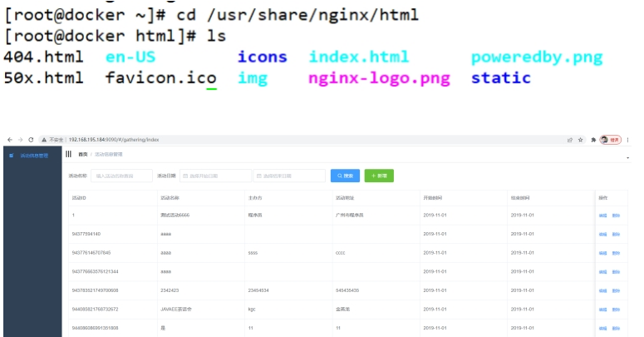Click 编辑 for the JAVAEE茶话会 row
This screenshot has height=337, width=644.
pyautogui.click(x=602, y=310)
